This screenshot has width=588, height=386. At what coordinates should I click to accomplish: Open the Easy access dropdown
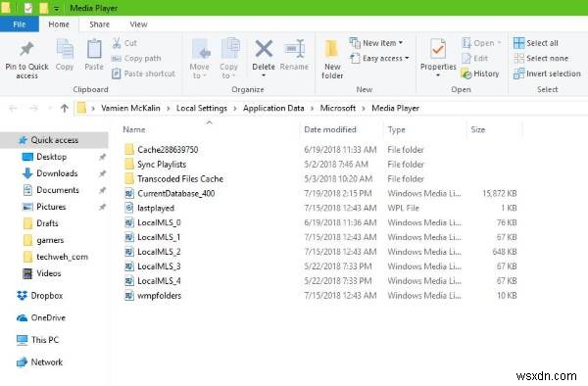[x=379, y=59]
